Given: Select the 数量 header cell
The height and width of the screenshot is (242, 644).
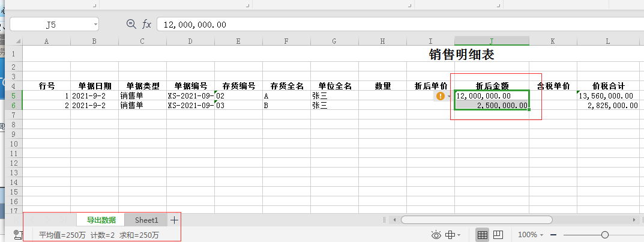Looking at the screenshot, I should coord(383,86).
